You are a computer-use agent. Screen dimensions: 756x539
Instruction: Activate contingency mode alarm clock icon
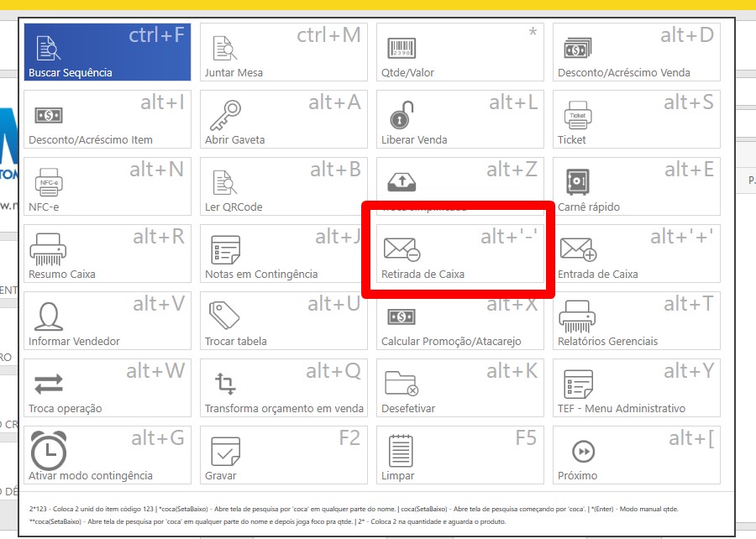tap(48, 451)
